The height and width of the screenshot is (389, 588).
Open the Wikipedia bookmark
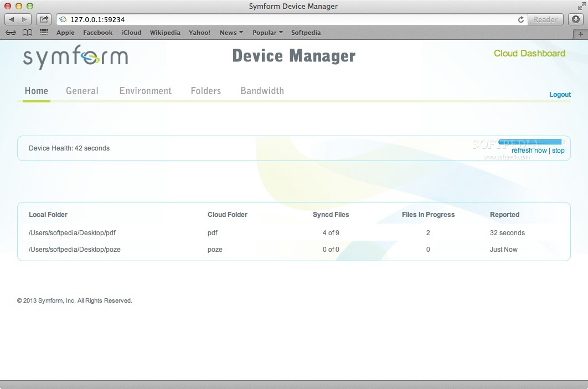[165, 33]
